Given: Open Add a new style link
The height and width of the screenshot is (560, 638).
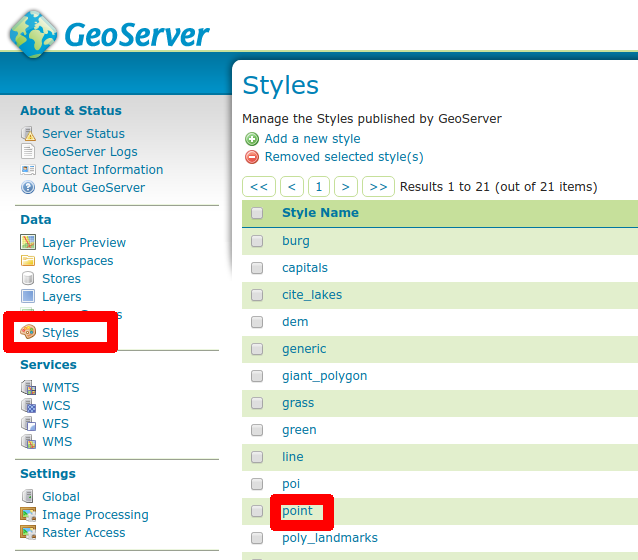Looking at the screenshot, I should click(312, 139).
